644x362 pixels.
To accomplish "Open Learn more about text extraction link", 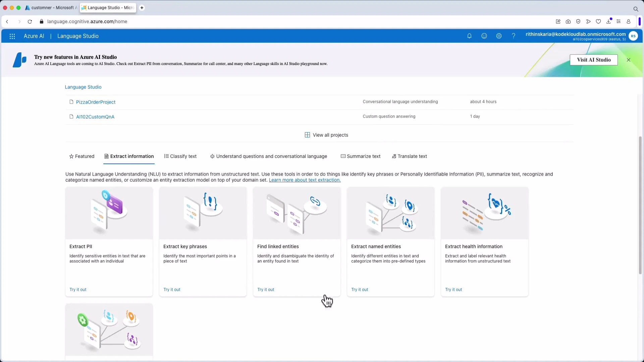I will (304, 180).
